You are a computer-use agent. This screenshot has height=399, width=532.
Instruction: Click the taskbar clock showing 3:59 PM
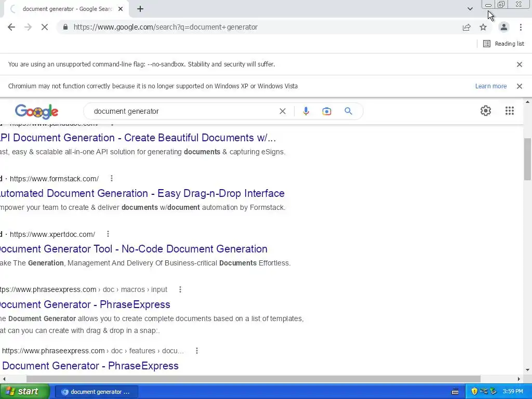coord(513,392)
